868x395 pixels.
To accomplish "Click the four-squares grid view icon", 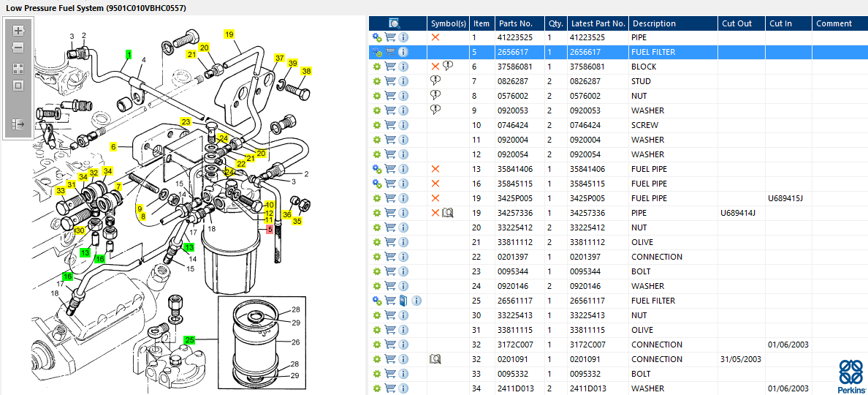I will 19,68.
